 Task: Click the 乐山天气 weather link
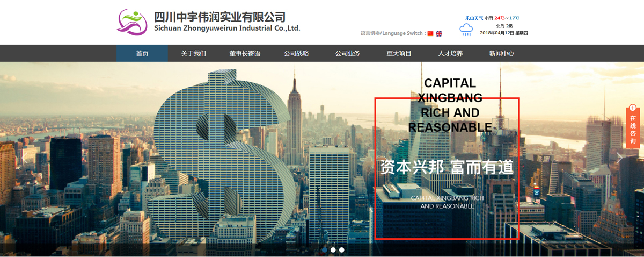[x=474, y=18]
